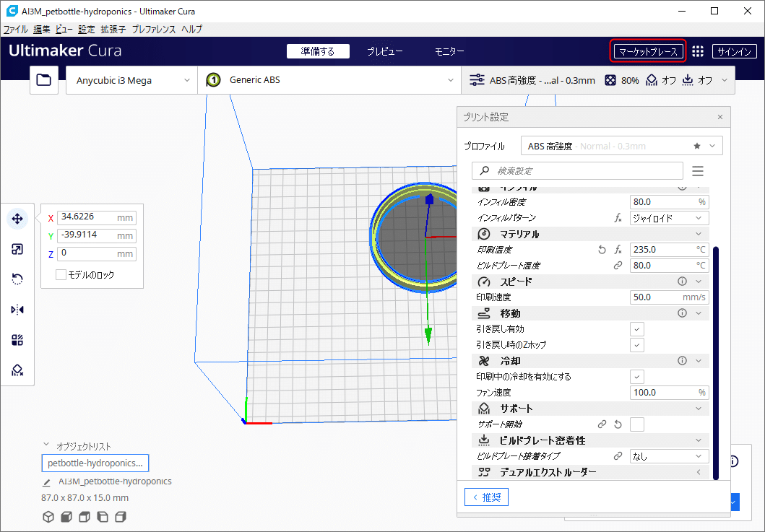Open settings visibility hamburger menu
Viewport: 765px width, 532px height.
click(x=698, y=171)
